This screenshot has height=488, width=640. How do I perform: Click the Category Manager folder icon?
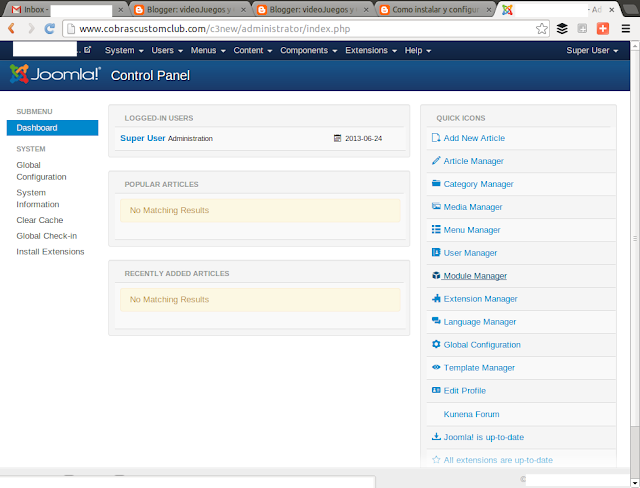(436, 184)
